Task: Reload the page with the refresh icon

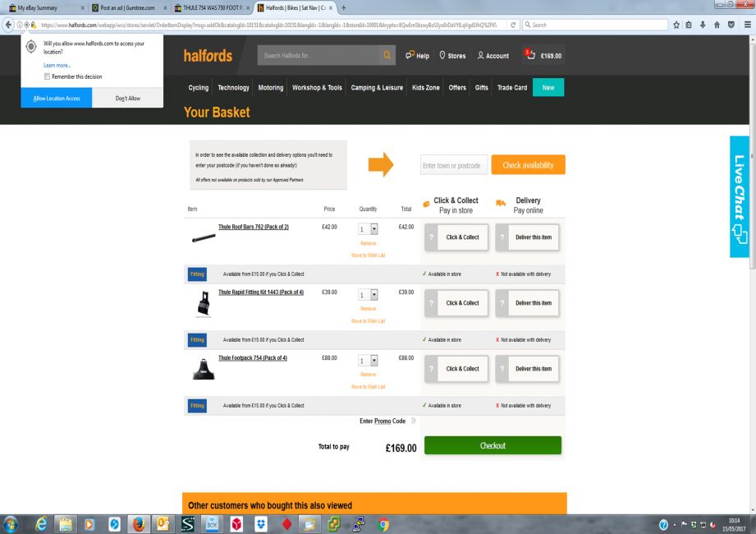Action: tap(513, 25)
